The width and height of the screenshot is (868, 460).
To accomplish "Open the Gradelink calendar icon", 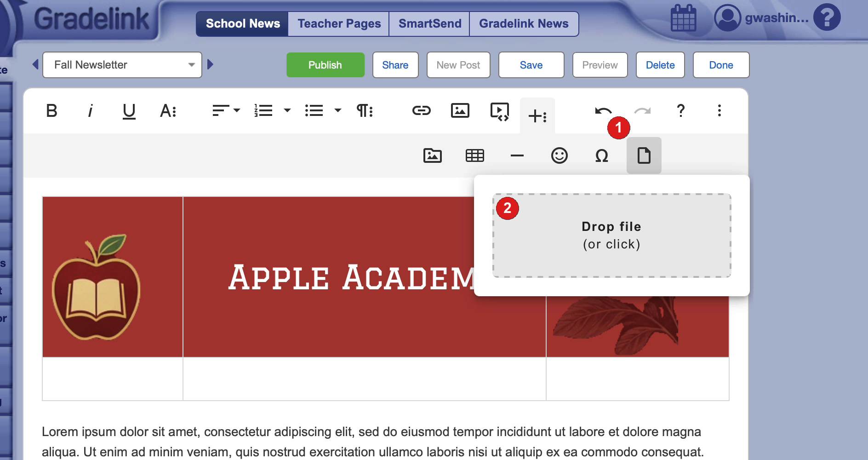I will [x=684, y=18].
